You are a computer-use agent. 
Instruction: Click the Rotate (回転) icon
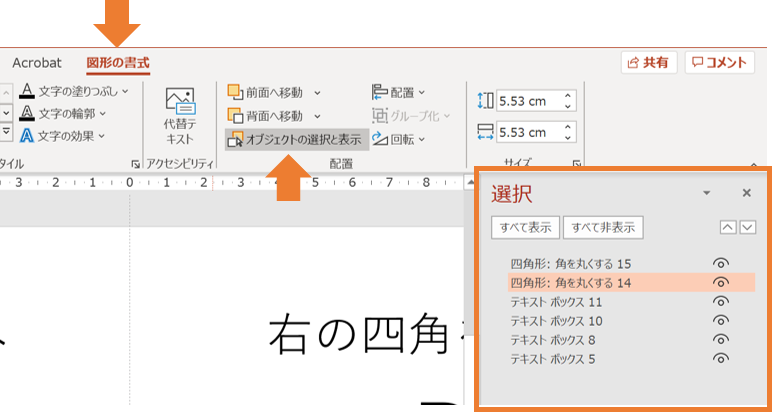click(380, 139)
